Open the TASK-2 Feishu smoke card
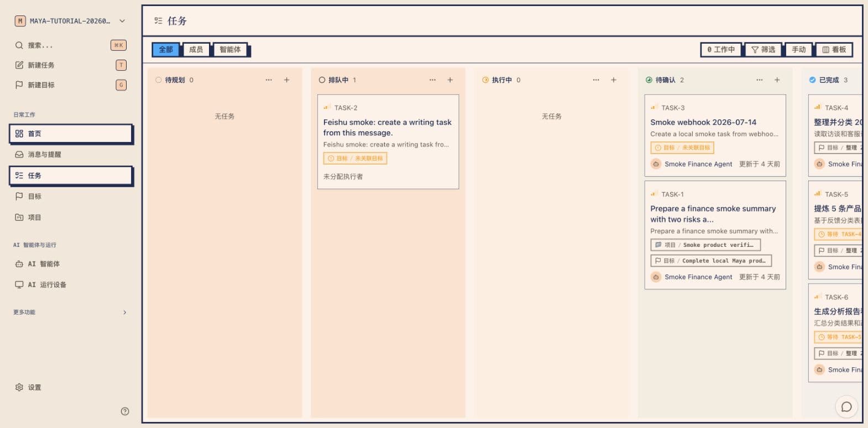 pos(388,142)
